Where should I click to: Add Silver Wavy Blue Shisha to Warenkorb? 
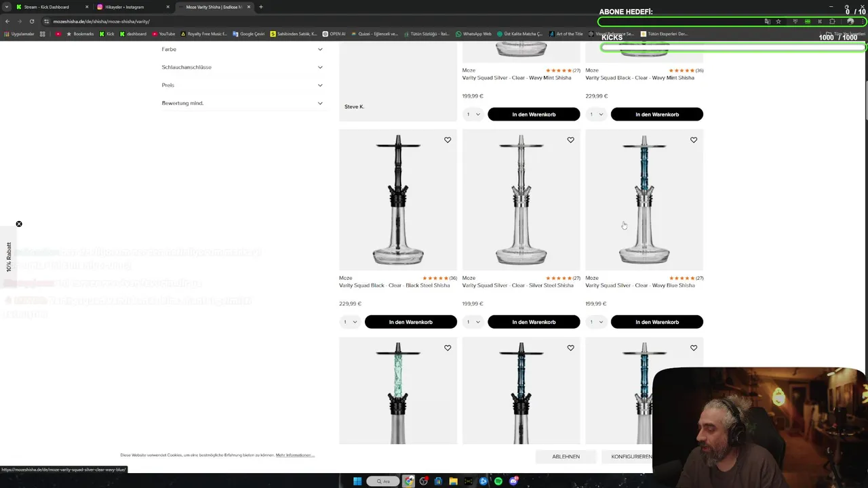click(x=657, y=322)
